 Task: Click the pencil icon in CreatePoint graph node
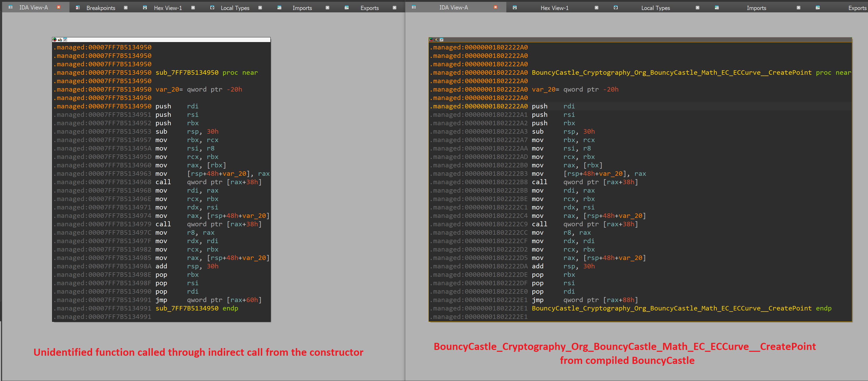click(436, 39)
